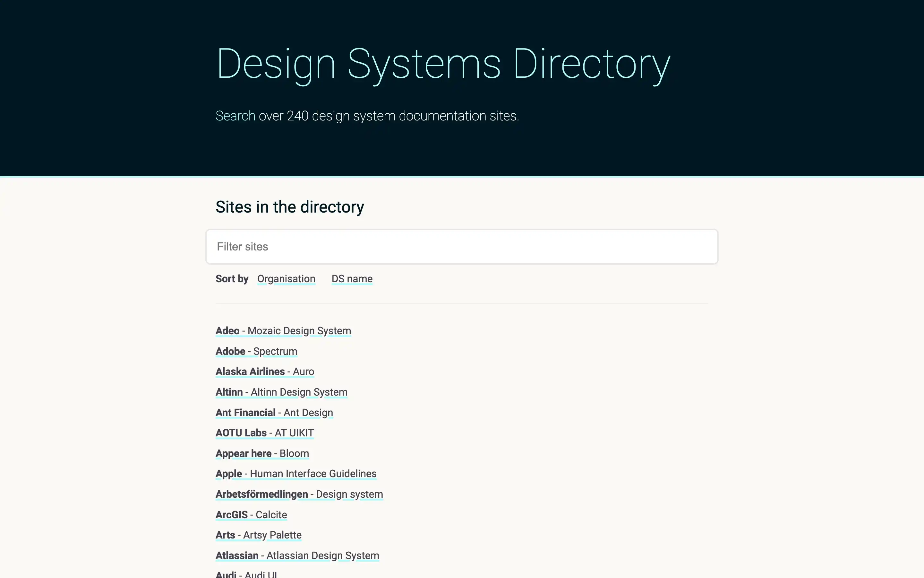Open Appear here - Bloom link
Screen dimensions: 924x578
262,453
